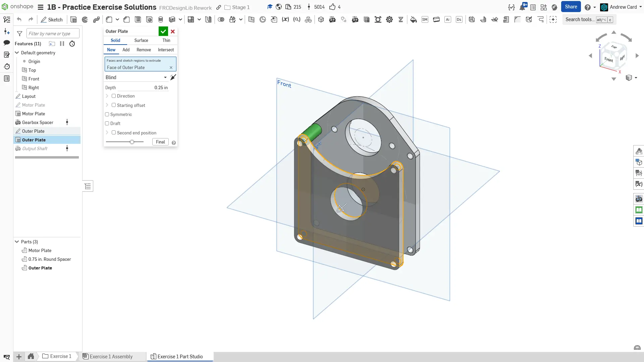Image resolution: width=644 pixels, height=362 pixels.
Task: Enable the Draft checkbox
Action: pos(107,123)
